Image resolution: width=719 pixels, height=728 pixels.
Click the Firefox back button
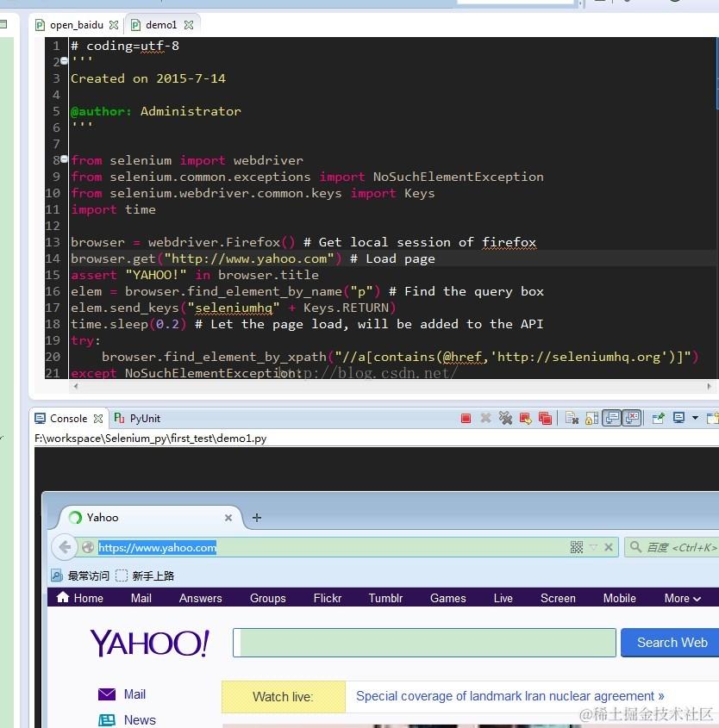(x=65, y=547)
